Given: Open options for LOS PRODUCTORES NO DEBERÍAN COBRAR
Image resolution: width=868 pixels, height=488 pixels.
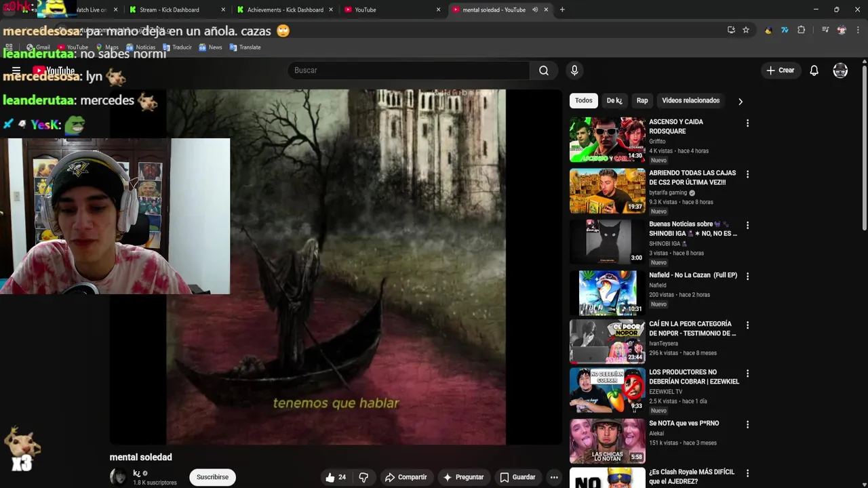Looking at the screenshot, I should coord(747,373).
